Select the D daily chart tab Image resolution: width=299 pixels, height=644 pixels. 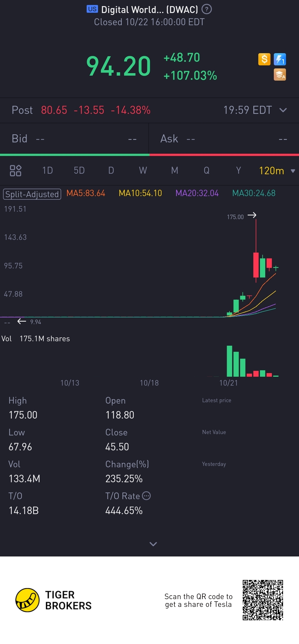(111, 170)
